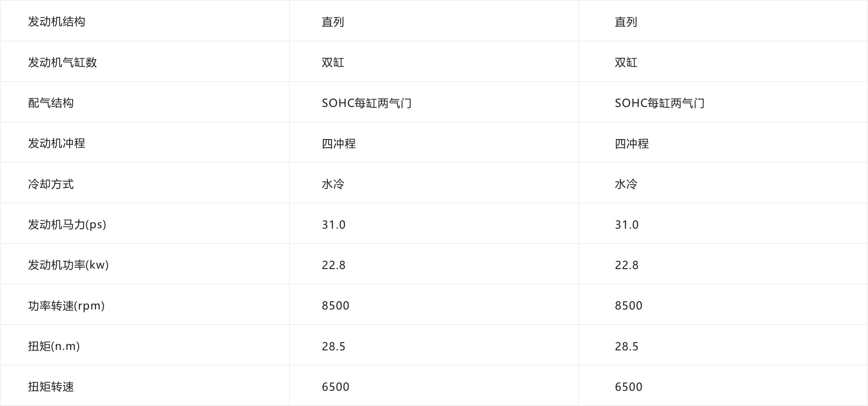Click 水冷 in the middle column
The width and height of the screenshot is (868, 406).
[333, 184]
